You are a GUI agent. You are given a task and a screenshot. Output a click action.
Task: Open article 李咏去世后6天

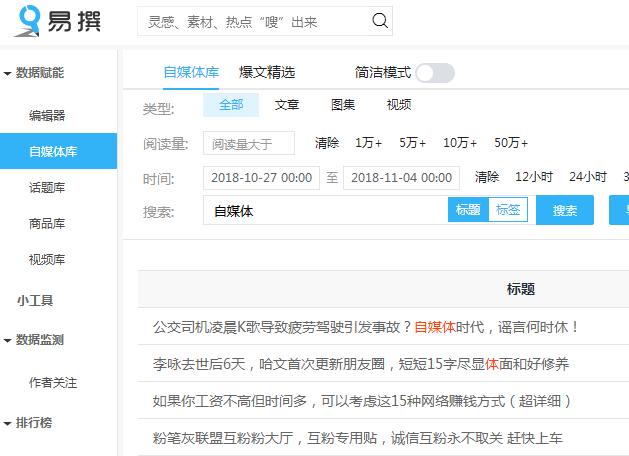click(361, 364)
